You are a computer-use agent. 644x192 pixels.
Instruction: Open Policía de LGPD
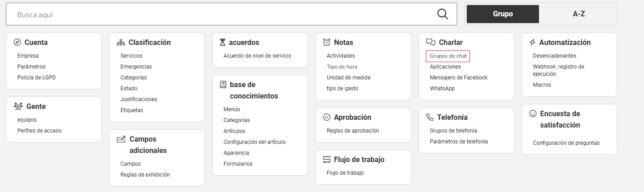[36, 78]
